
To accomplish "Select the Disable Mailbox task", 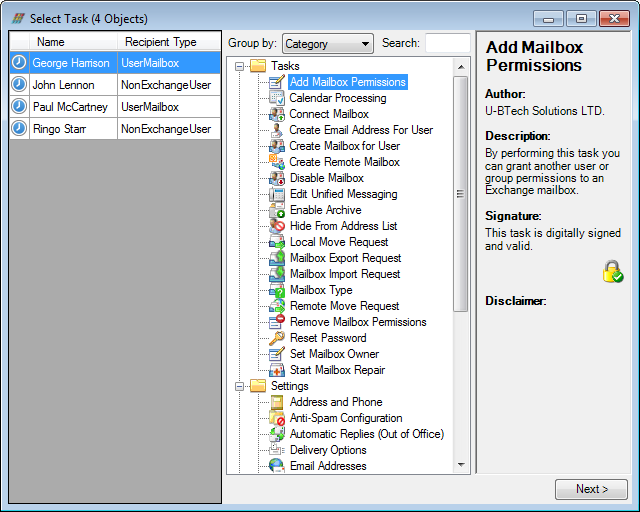I will (x=327, y=178).
